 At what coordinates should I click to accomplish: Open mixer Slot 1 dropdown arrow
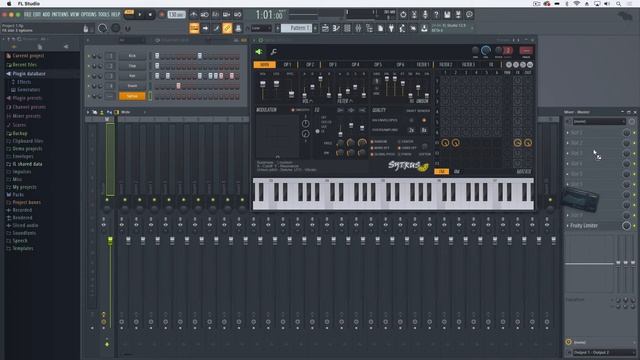568,133
